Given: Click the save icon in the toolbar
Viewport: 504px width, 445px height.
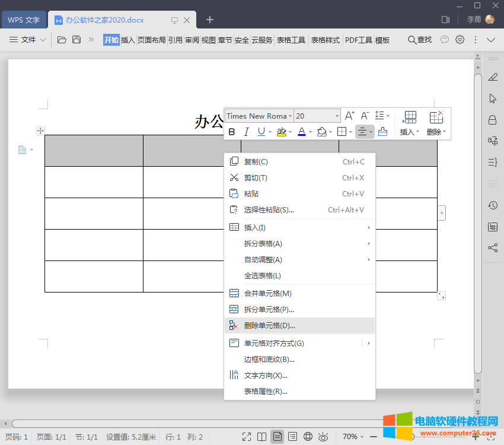Looking at the screenshot, I should pos(76,40).
